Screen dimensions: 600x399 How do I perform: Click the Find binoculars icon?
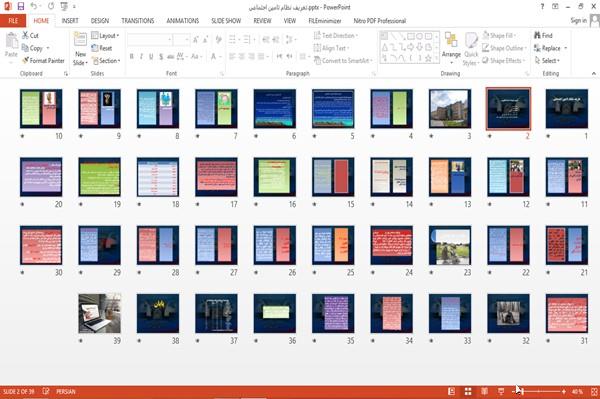(538, 35)
